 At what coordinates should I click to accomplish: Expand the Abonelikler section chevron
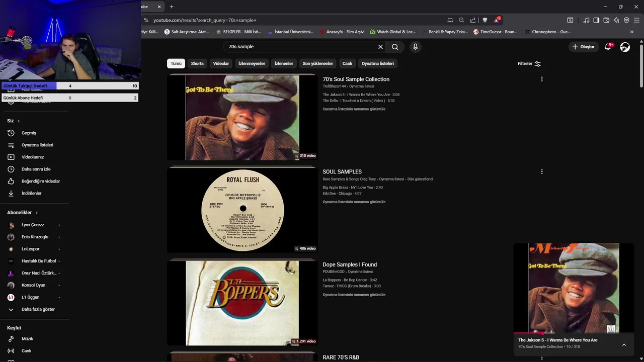tap(36, 213)
